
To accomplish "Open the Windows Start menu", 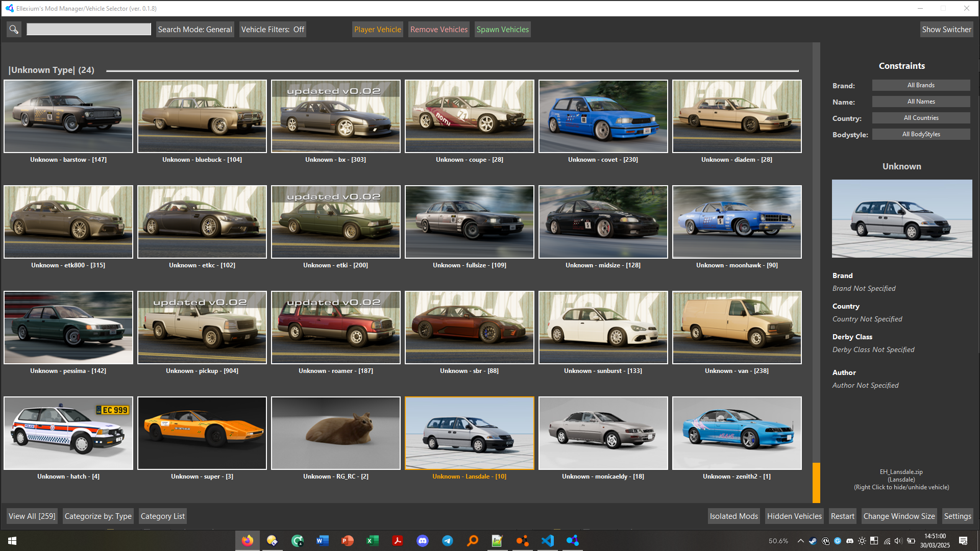I will coord(12,541).
